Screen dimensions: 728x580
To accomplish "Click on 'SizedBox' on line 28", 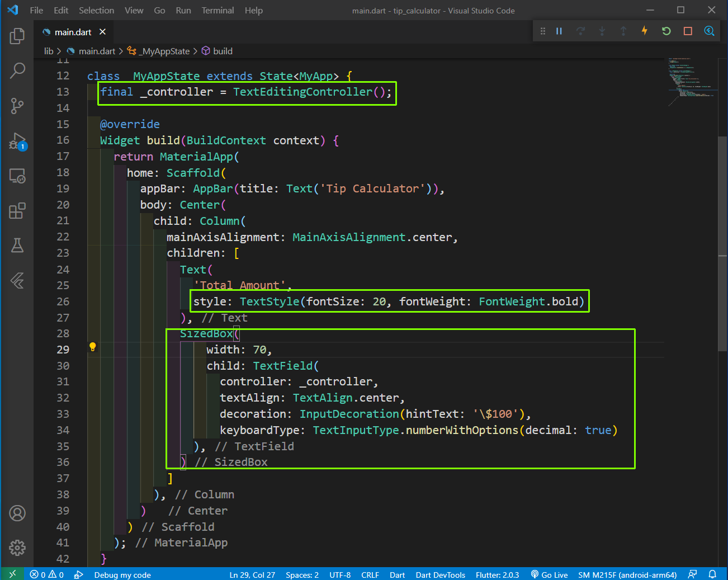I will tap(206, 334).
